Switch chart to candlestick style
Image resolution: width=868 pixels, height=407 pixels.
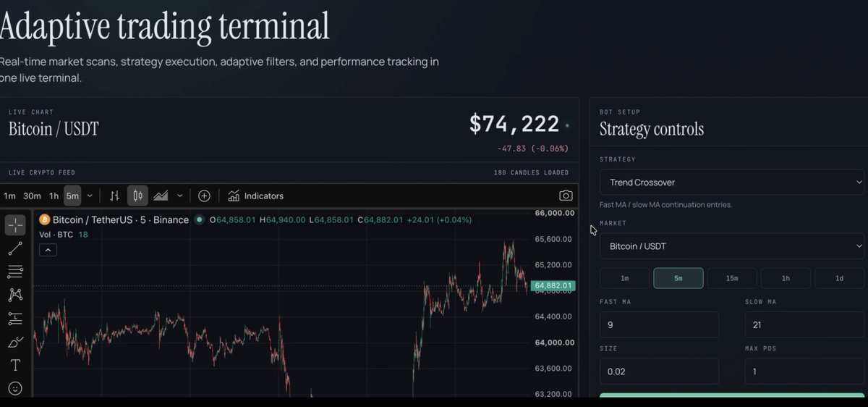137,196
